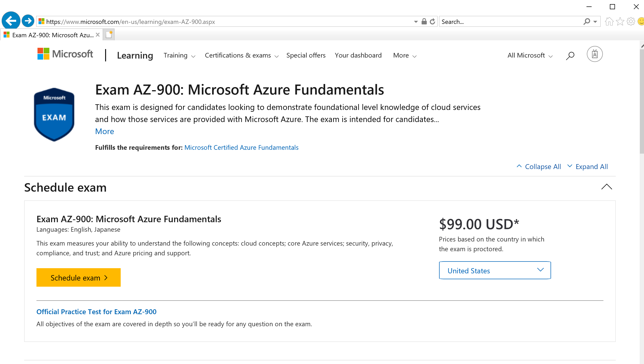Screen dimensions: 644x364
Task: Open browser Tools gear icon
Action: pyautogui.click(x=631, y=22)
